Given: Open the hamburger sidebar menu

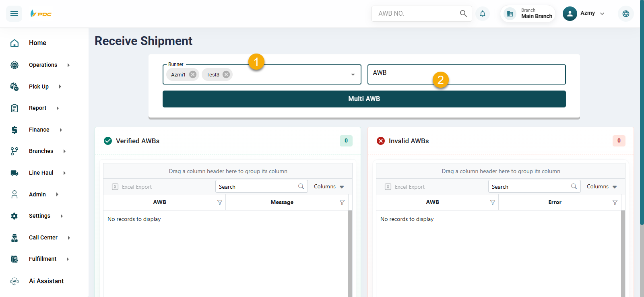Looking at the screenshot, I should pyautogui.click(x=14, y=14).
